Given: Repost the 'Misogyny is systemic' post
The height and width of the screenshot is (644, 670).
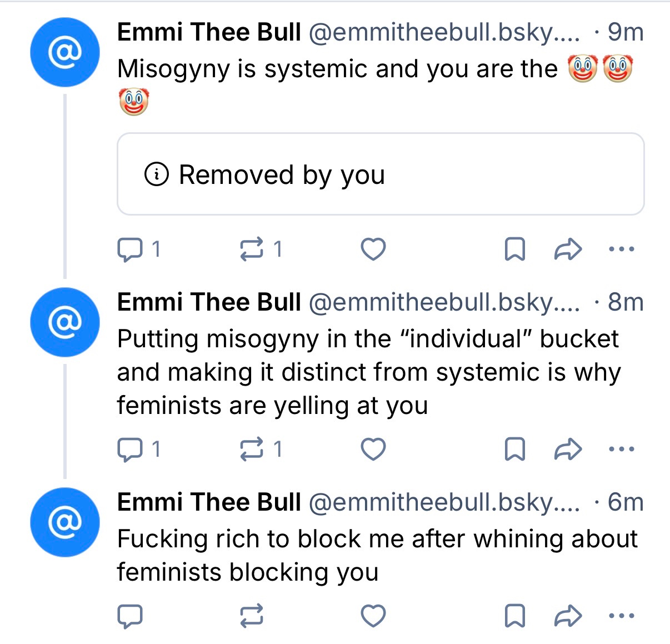Looking at the screenshot, I should pyautogui.click(x=251, y=249).
